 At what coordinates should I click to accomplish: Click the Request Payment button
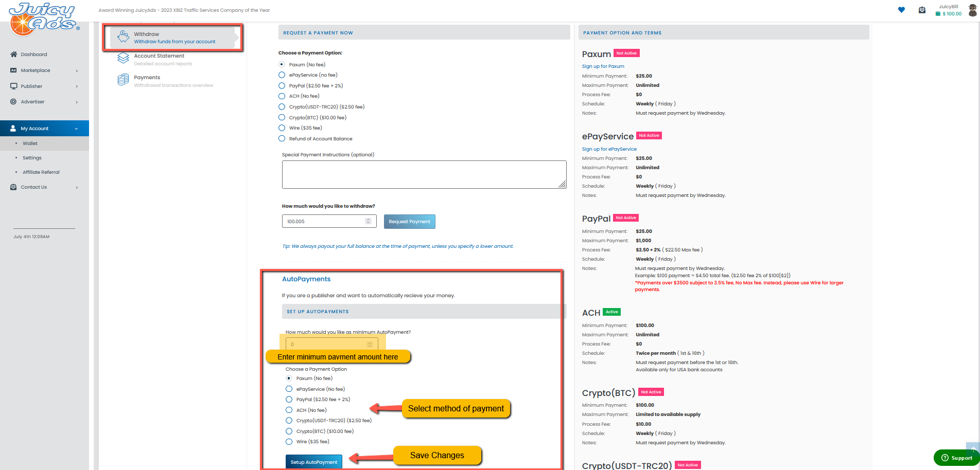(409, 222)
